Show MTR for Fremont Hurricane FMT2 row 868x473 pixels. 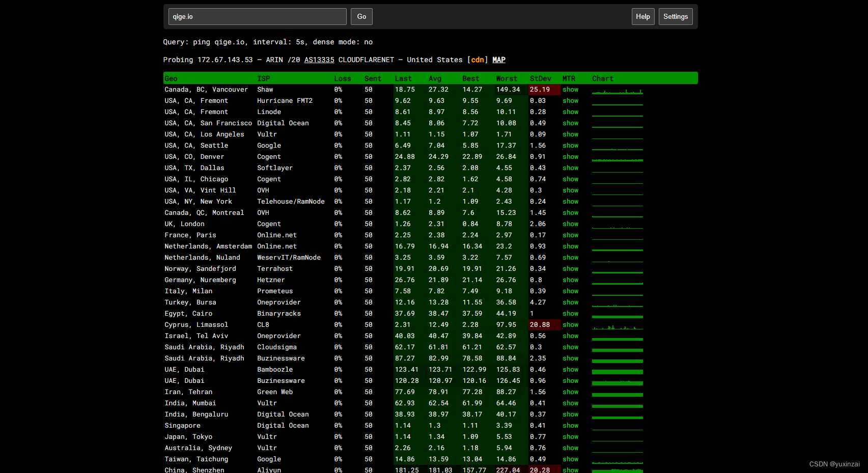tap(571, 101)
